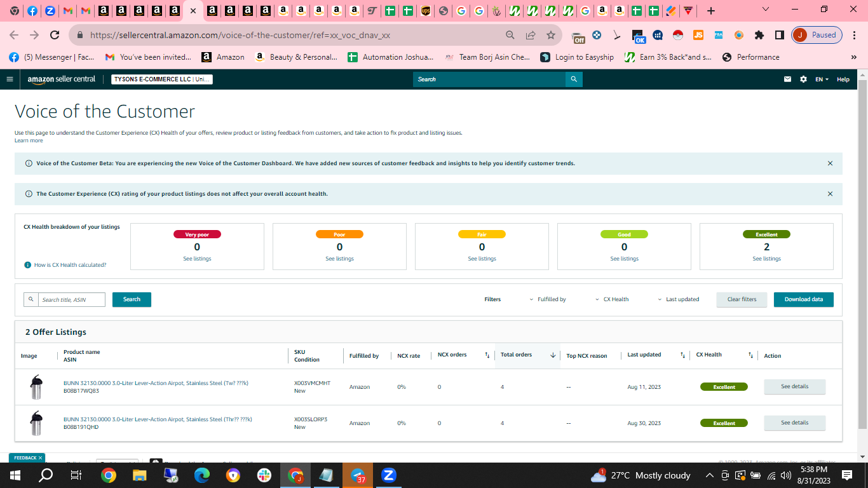The height and width of the screenshot is (488, 868).
Task: Open the Windows notification center
Action: coord(847,475)
